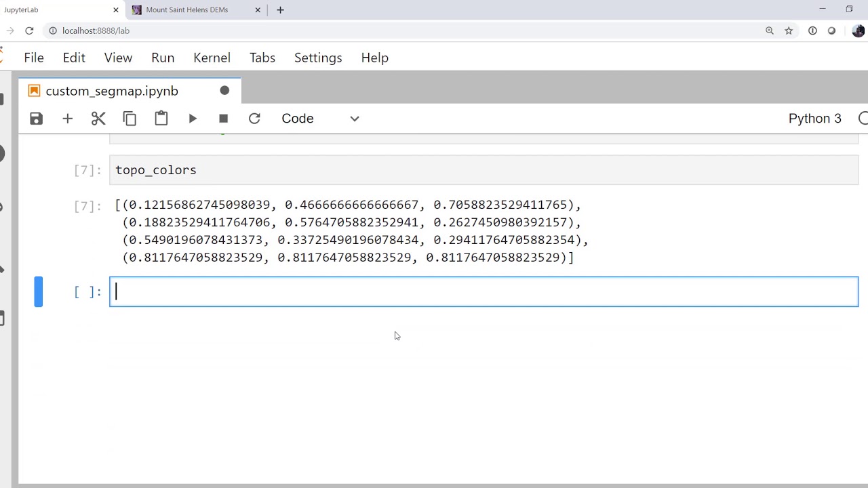Insert a new cell below with the plus icon
The image size is (868, 488).
point(67,119)
